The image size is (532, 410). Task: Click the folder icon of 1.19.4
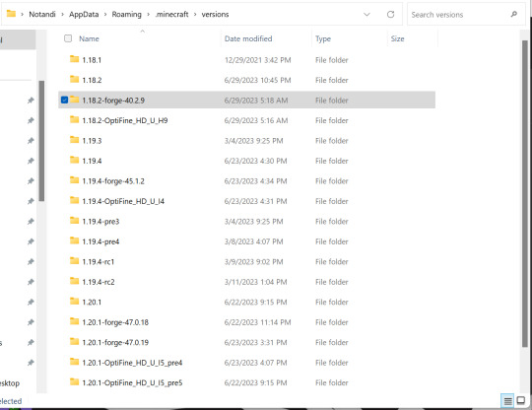(74, 160)
